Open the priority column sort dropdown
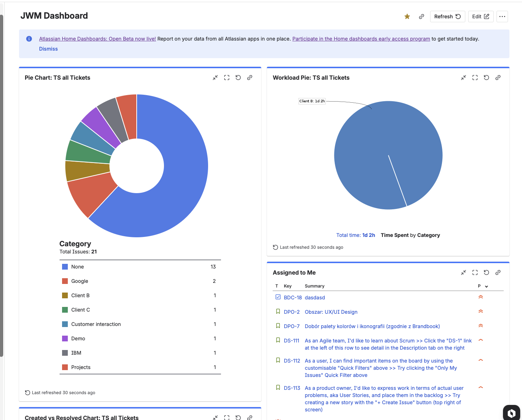 click(x=486, y=286)
